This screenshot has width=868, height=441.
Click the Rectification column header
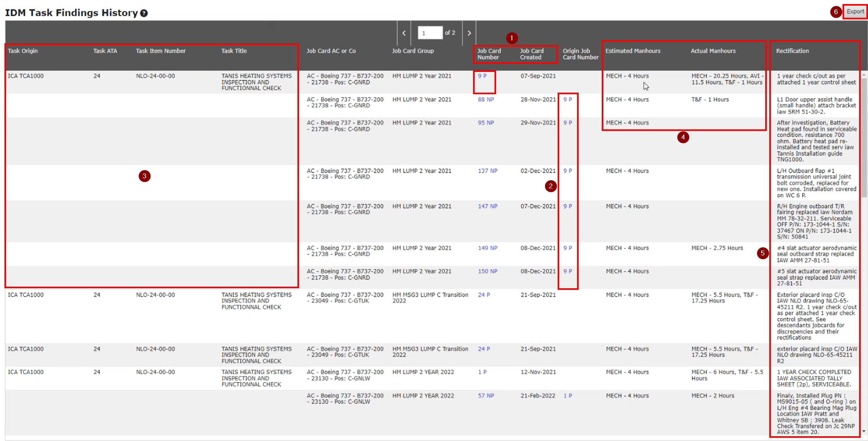tap(792, 51)
